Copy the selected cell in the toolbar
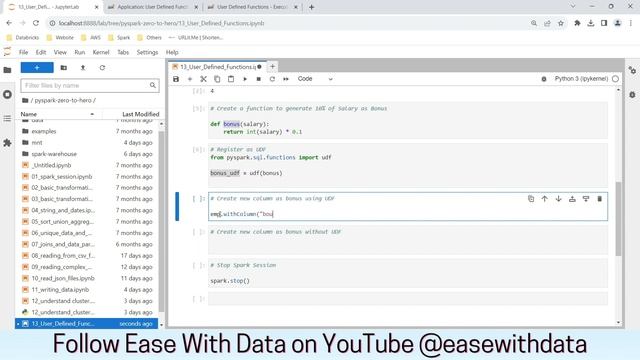640x360 pixels. point(217,79)
